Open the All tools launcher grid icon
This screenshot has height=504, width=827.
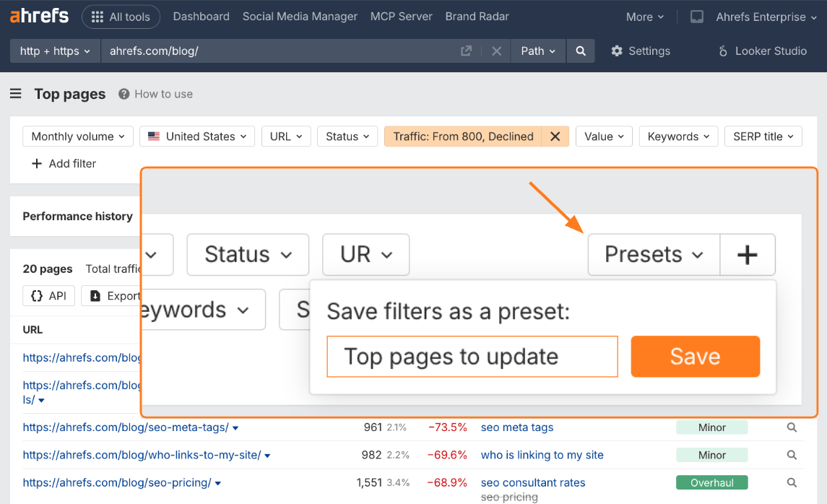point(97,16)
